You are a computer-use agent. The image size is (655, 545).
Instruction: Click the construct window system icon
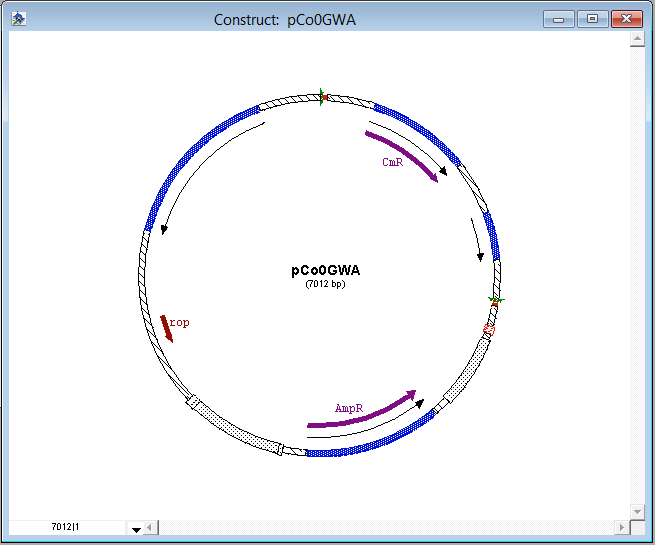(18, 19)
